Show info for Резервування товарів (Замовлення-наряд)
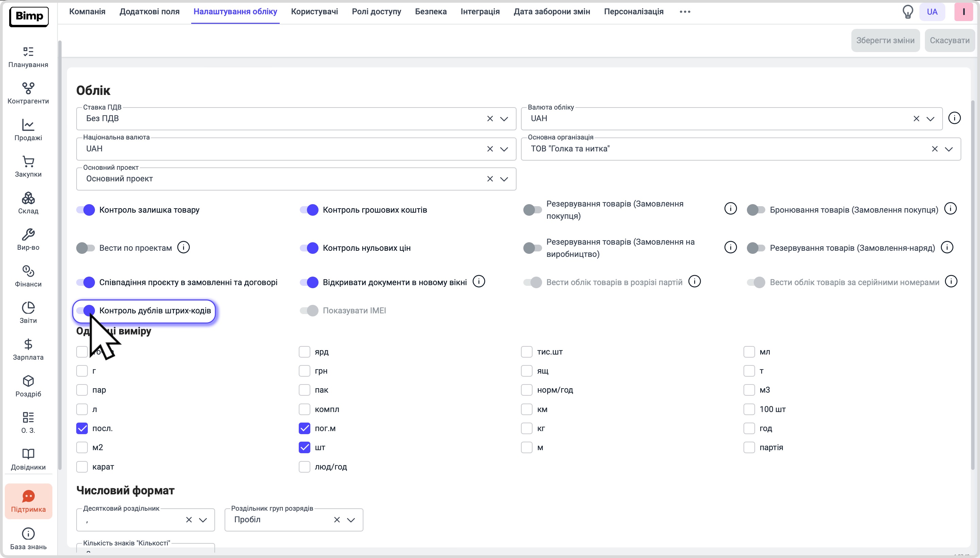Viewport: 980px width, 558px height. click(x=947, y=248)
